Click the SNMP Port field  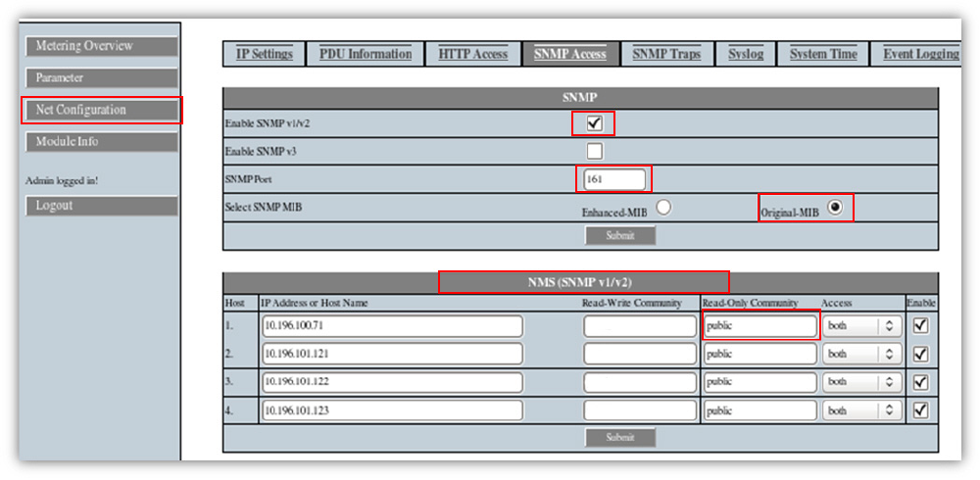click(613, 180)
